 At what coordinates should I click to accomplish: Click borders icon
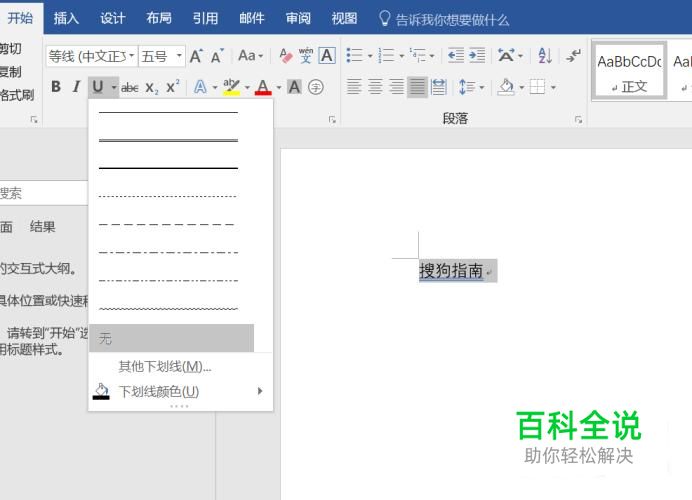point(538,87)
